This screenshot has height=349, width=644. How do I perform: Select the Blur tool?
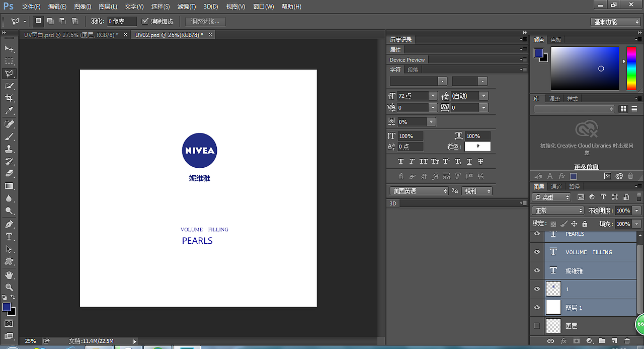(9, 199)
